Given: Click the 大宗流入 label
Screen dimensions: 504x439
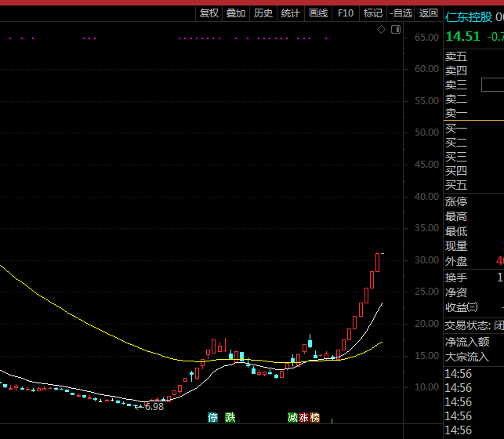Looking at the screenshot, I should [x=467, y=357].
